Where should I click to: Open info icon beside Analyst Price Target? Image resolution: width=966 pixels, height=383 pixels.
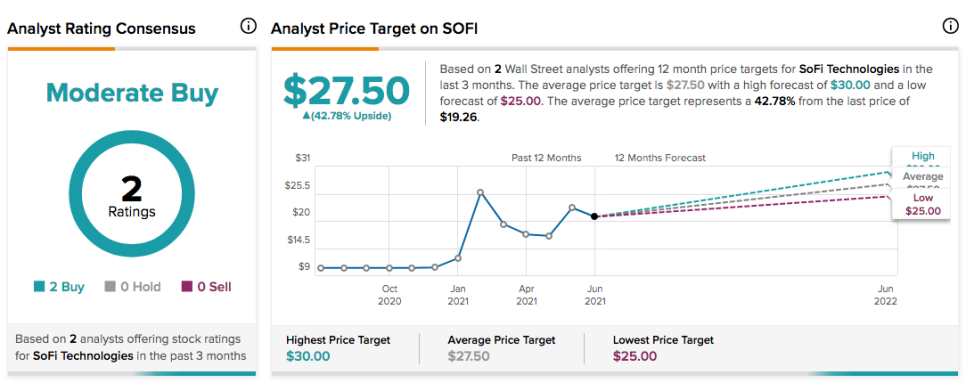tap(950, 26)
